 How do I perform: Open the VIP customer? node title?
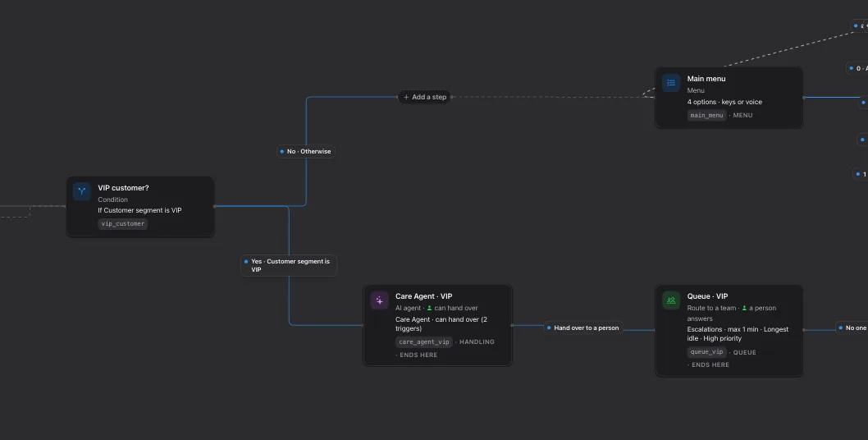tap(123, 188)
